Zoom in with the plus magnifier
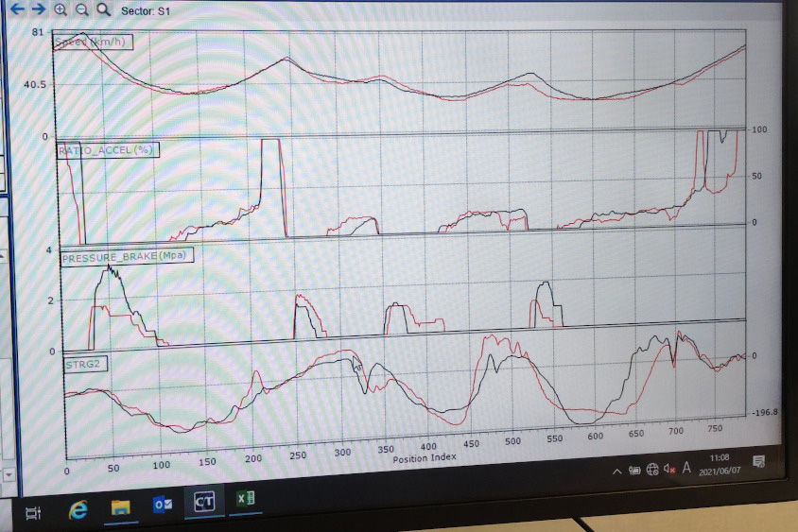 (61, 9)
